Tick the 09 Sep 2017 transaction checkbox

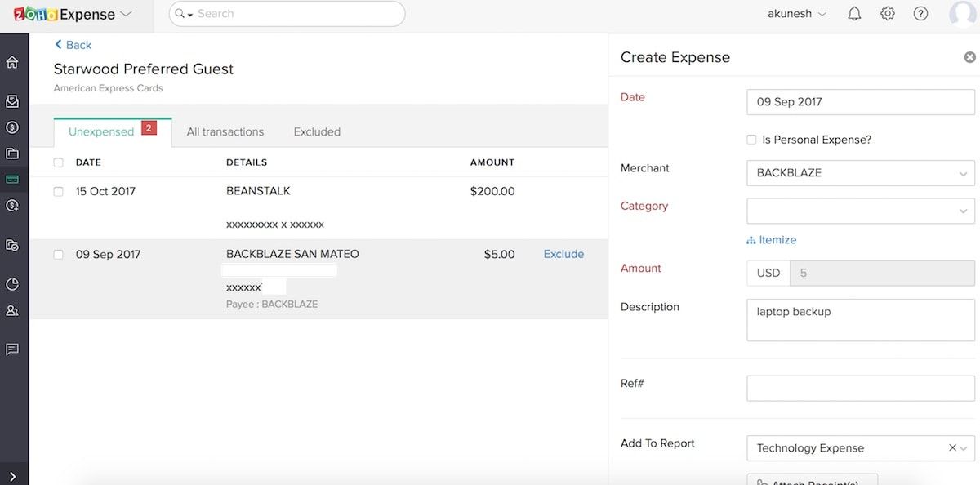[x=58, y=255]
